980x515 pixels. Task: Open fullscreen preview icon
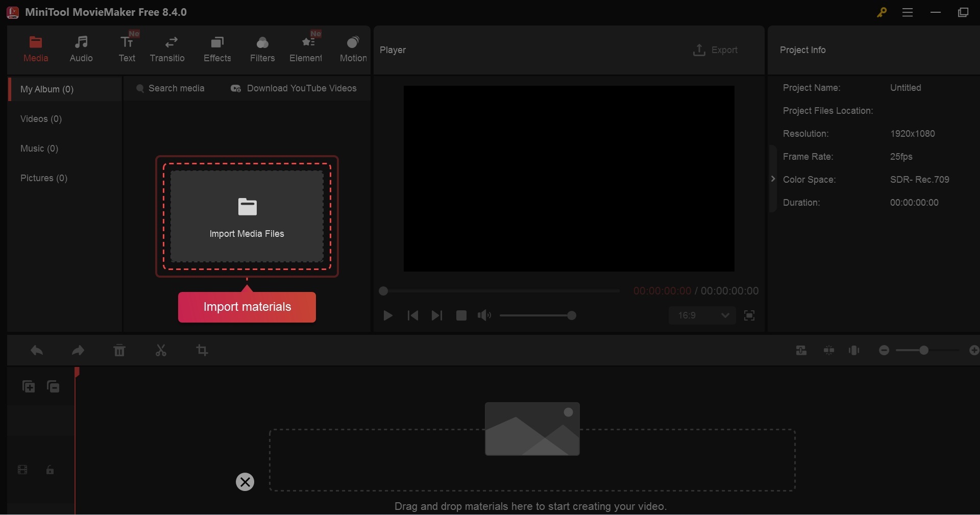coord(749,316)
